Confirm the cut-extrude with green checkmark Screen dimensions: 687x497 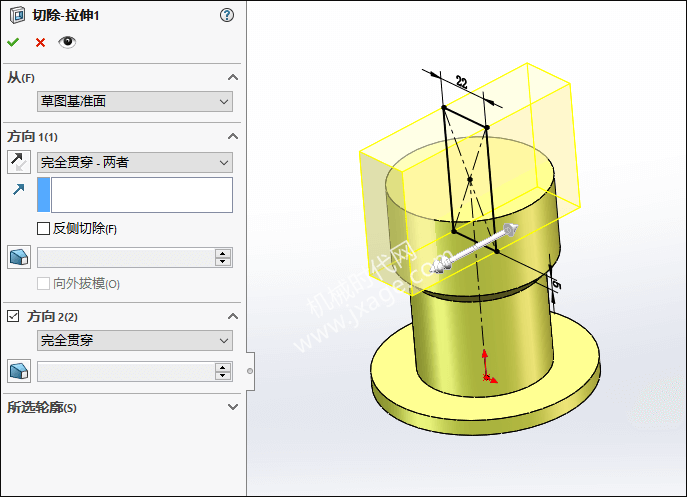coord(13,43)
